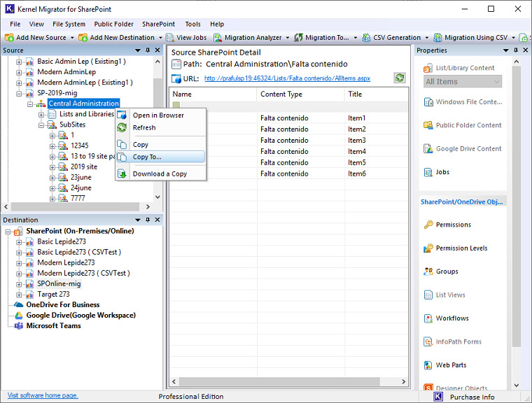Open the Tools menu
The image size is (532, 403).
192,24
